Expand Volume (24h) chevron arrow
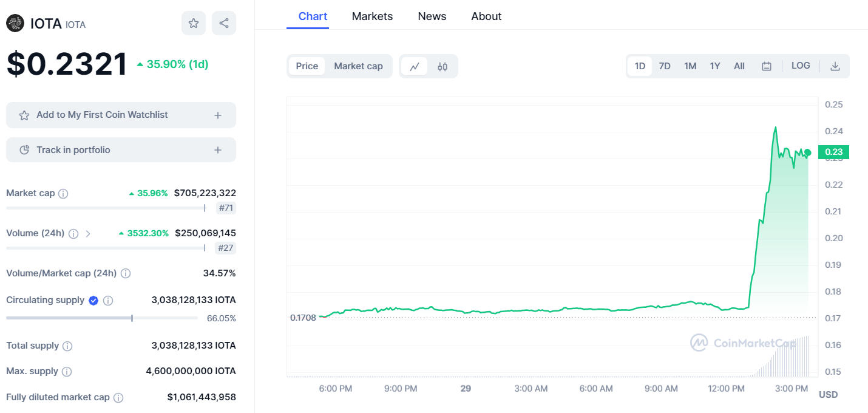The height and width of the screenshot is (413, 868). [88, 233]
